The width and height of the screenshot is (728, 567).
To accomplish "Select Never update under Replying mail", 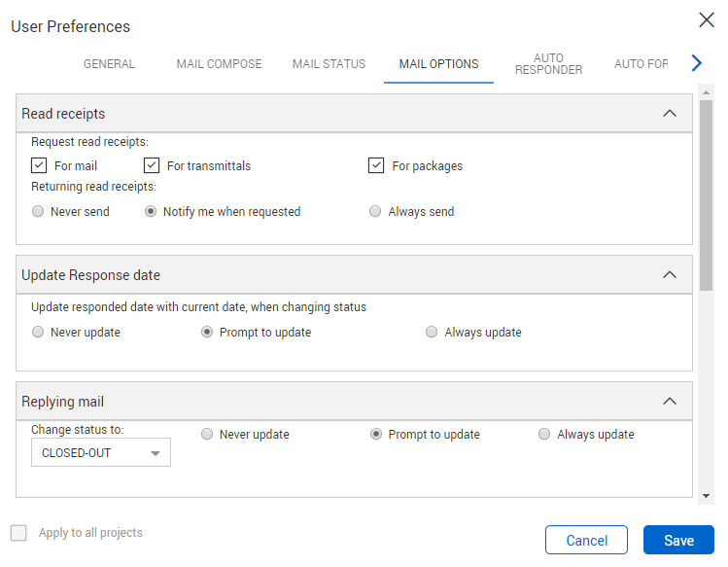I will pos(207,435).
